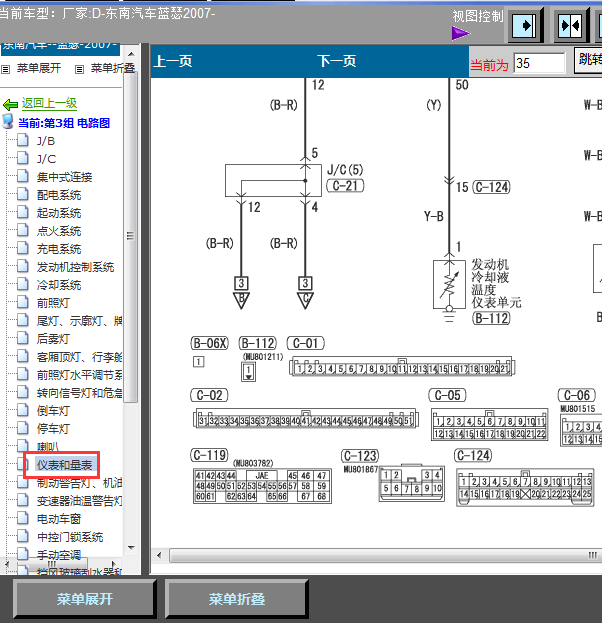Screen dimensions: 602x623
Task: Click the current page number field showing 35
Action: point(539,63)
